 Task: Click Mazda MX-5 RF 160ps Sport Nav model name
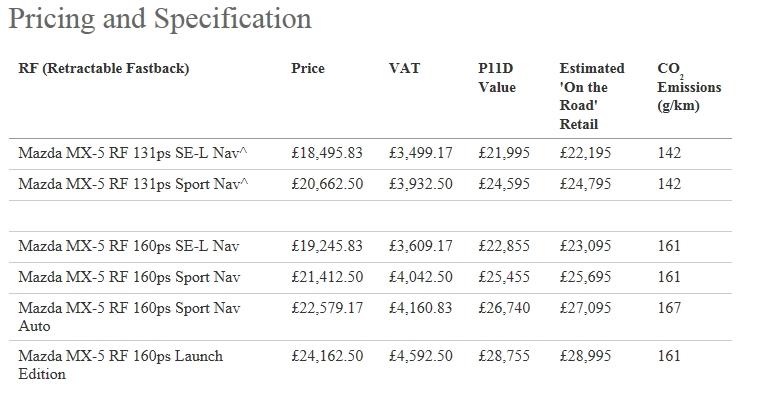129,277
